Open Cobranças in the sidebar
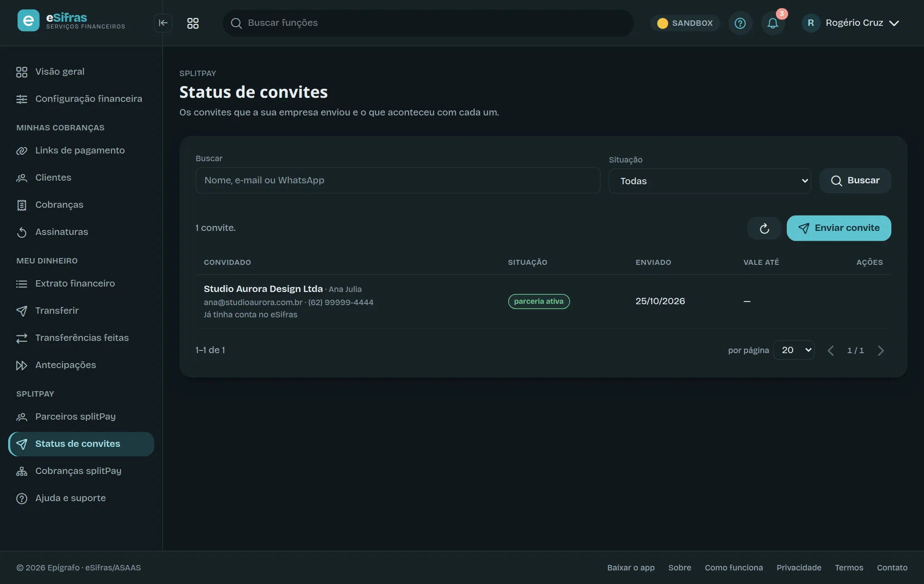This screenshot has width=924, height=584. point(82,205)
